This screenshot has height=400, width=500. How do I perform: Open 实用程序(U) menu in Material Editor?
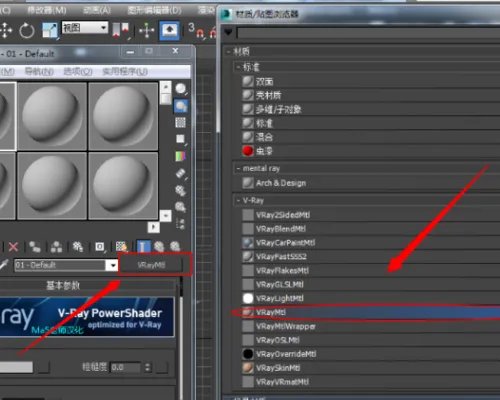[x=125, y=71]
